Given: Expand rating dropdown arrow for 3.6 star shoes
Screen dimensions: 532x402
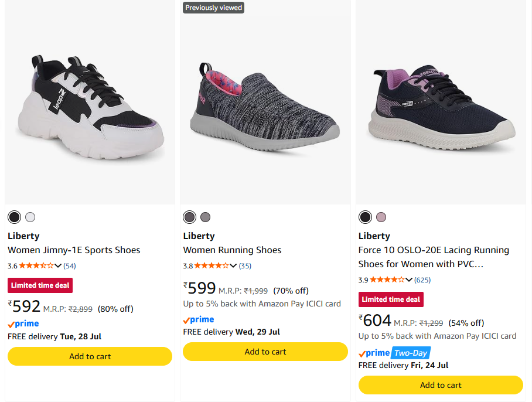Looking at the screenshot, I should click(x=58, y=265).
